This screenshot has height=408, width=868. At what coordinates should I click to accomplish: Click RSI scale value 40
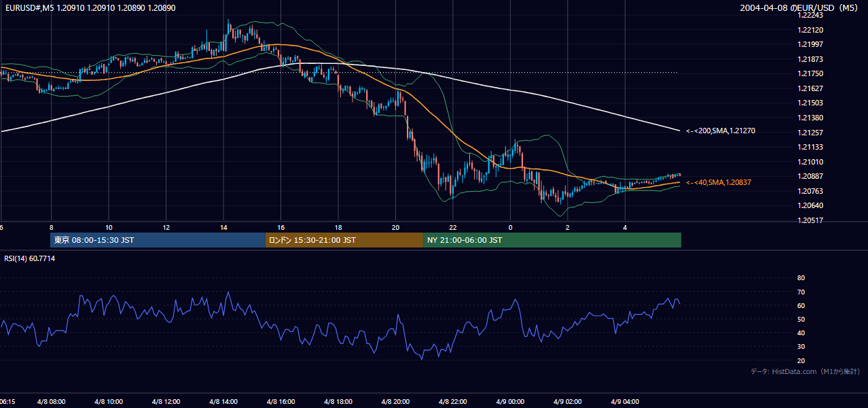tap(801, 333)
